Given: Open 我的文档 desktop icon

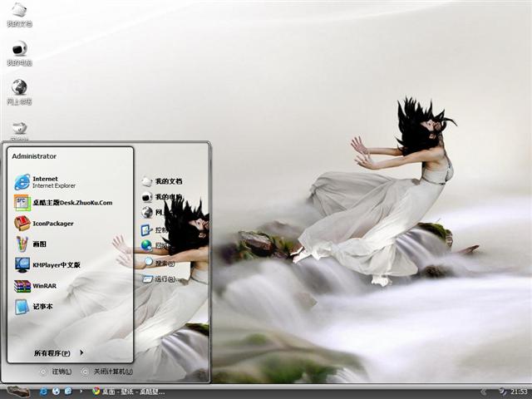Looking at the screenshot, I should click(19, 14).
